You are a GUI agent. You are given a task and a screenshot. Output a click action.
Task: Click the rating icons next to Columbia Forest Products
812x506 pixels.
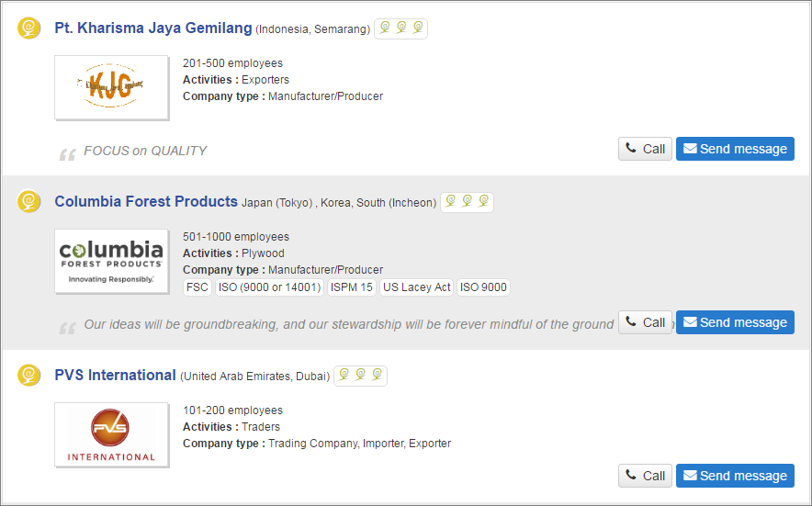point(468,202)
